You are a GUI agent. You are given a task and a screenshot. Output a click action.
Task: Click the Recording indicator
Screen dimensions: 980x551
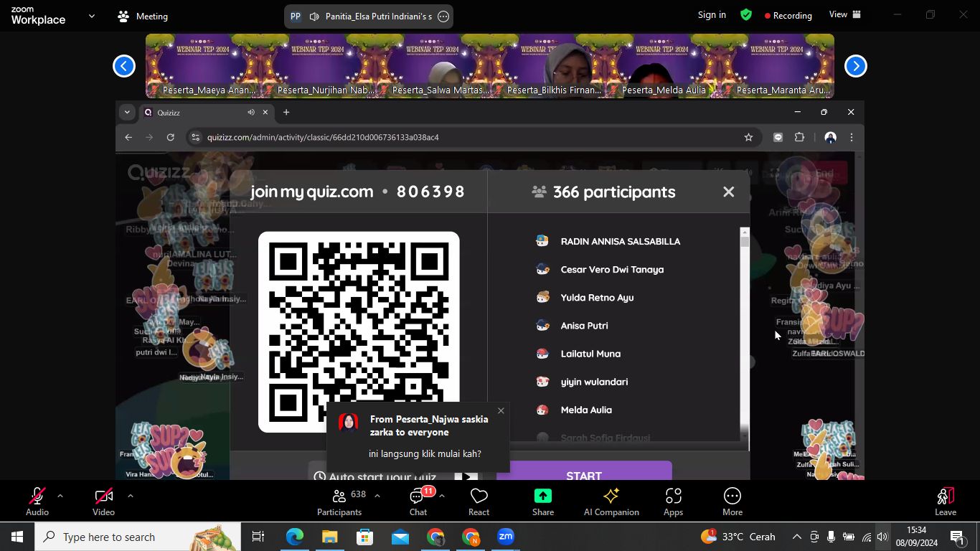[788, 15]
